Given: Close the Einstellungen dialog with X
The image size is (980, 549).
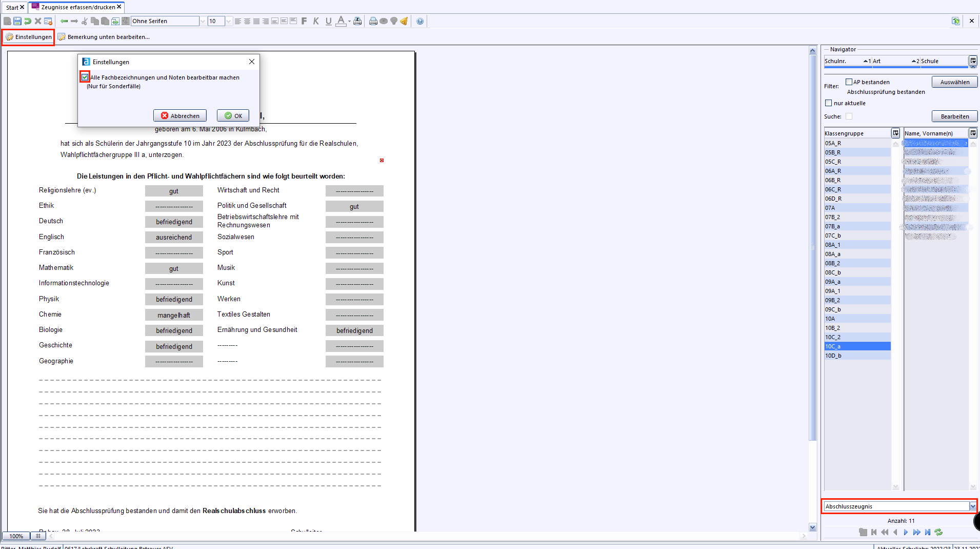Looking at the screenshot, I should (x=252, y=62).
